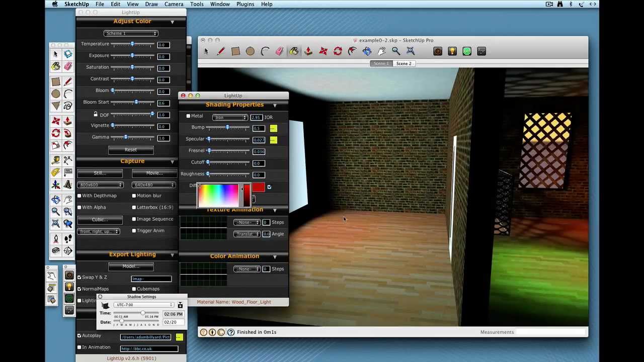Collapse the Adjust Color section
This screenshot has height=362, width=644.
172,22
